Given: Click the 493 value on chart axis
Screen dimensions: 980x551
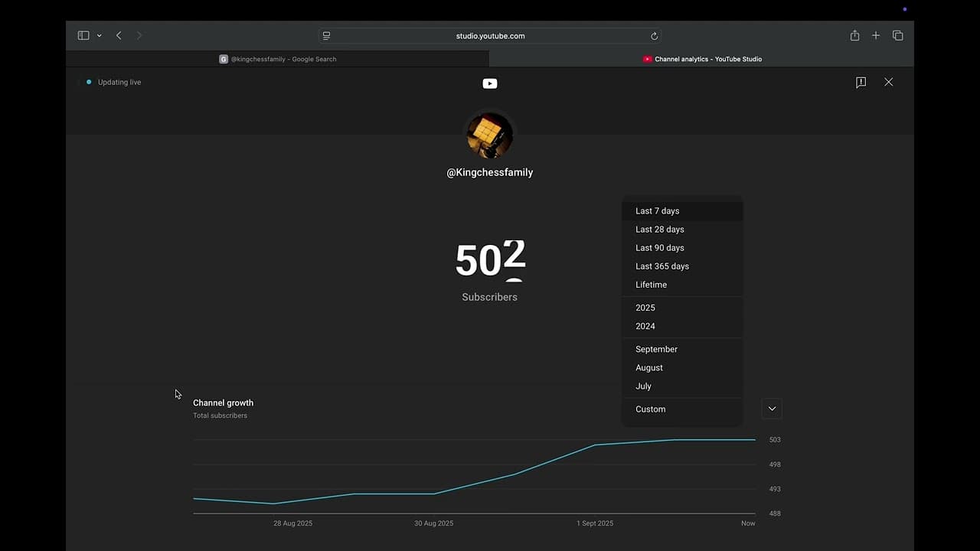Looking at the screenshot, I should click(775, 489).
